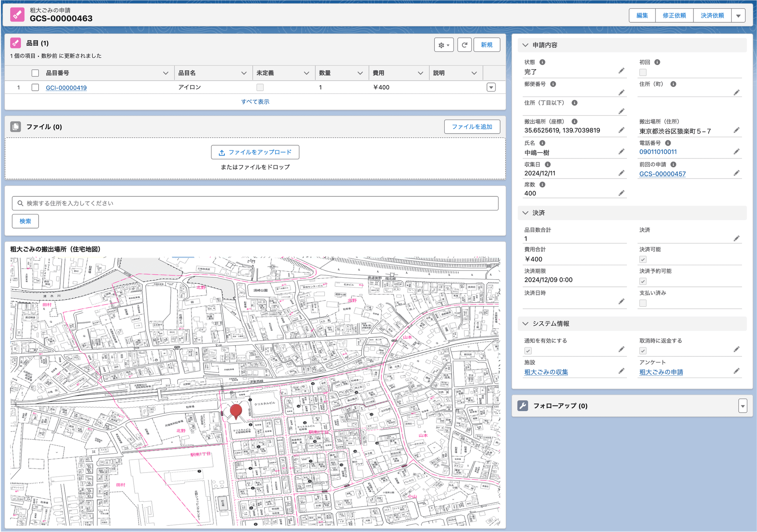The image size is (757, 532).
Task: Click the refresh icon in 品目 list
Action: pyautogui.click(x=464, y=45)
